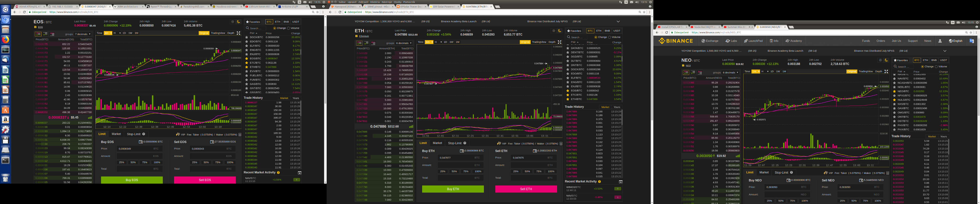
Task: Open the user account icon in the Binance header
Action: (940, 41)
